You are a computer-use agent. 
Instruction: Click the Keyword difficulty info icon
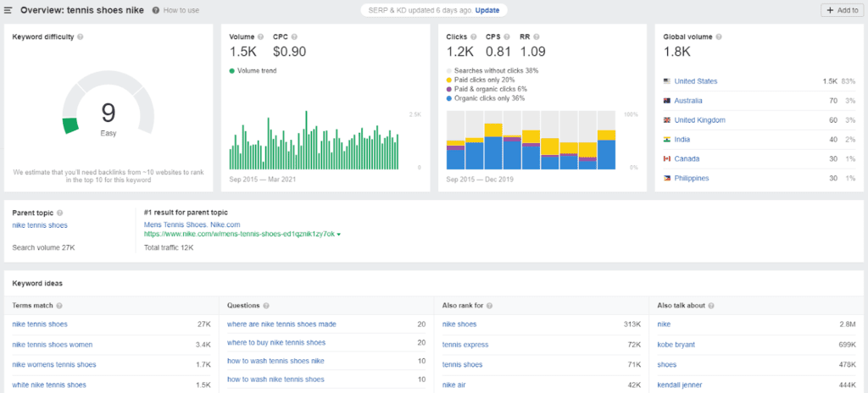(81, 37)
